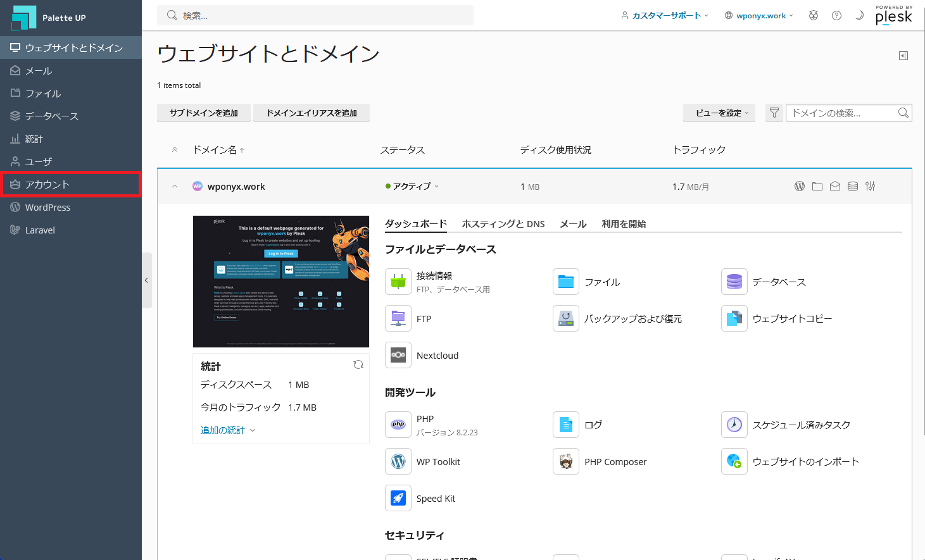Viewport: 925px width, 560px height.
Task: Launch the Nextcloud icon
Action: point(398,355)
